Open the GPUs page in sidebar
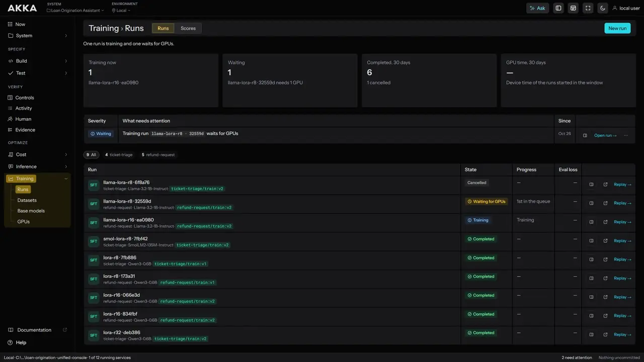This screenshot has width=644, height=362. pos(24,221)
